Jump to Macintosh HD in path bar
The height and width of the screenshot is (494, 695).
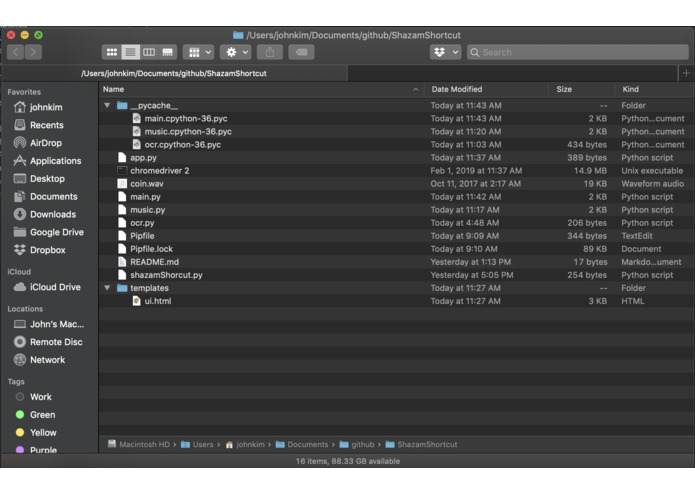[x=139, y=444]
